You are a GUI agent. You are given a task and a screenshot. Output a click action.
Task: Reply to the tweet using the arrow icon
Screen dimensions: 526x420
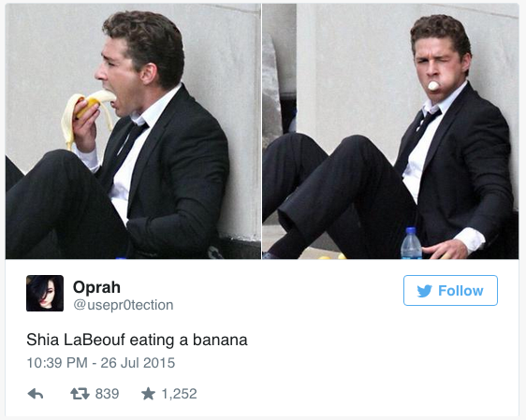36,394
